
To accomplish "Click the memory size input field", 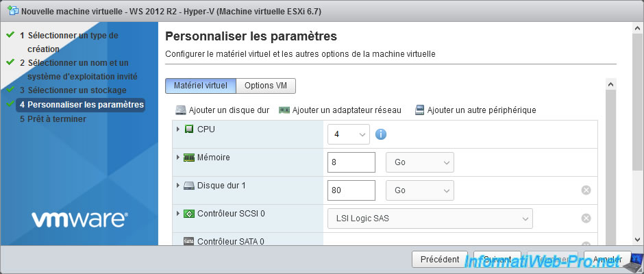I will 351,162.
